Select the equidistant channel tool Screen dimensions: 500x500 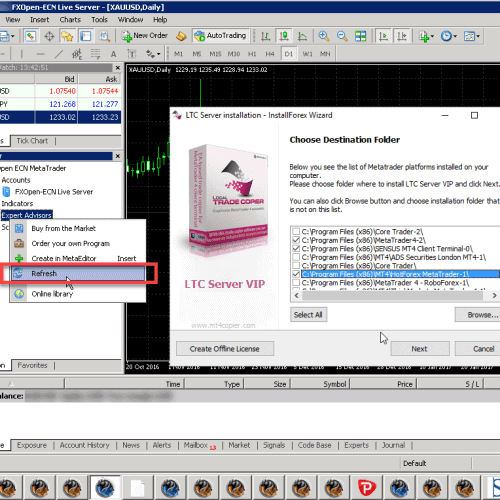[77, 54]
